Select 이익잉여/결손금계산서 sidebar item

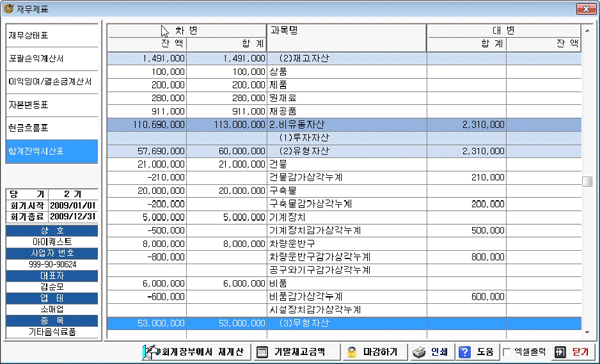coord(52,82)
